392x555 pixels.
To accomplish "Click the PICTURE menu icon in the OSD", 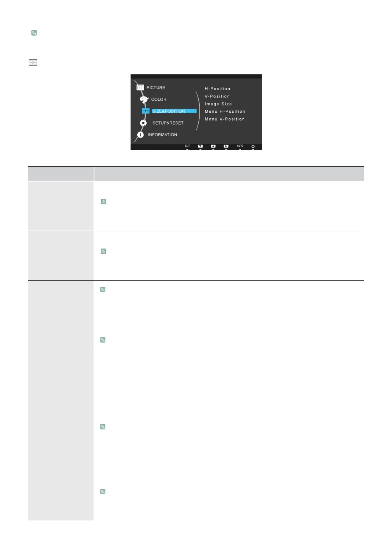I will pos(140,88).
